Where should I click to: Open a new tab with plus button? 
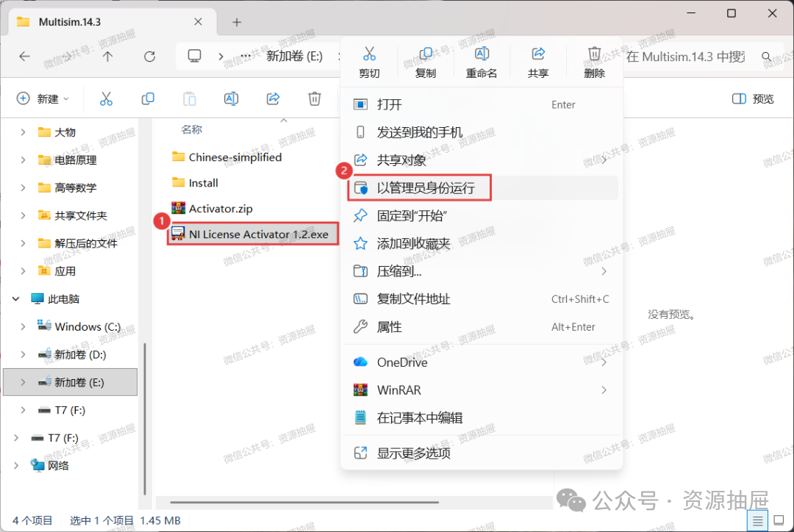(237, 22)
